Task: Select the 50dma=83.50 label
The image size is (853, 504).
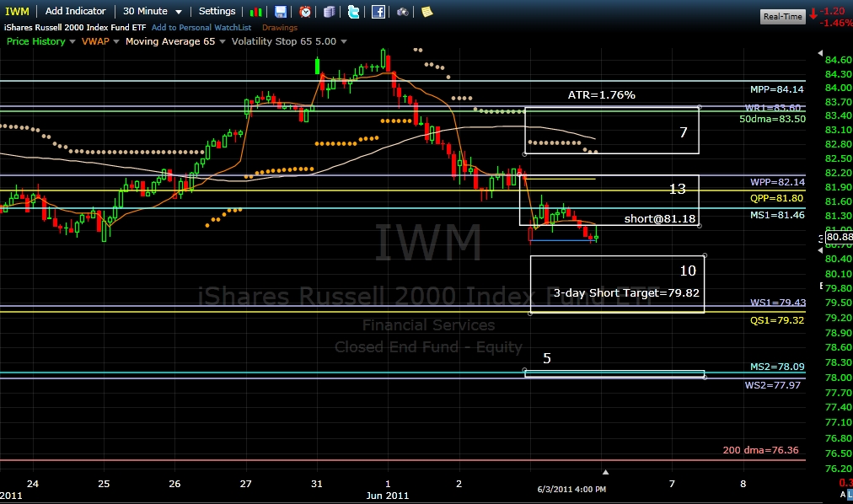Action: point(772,119)
